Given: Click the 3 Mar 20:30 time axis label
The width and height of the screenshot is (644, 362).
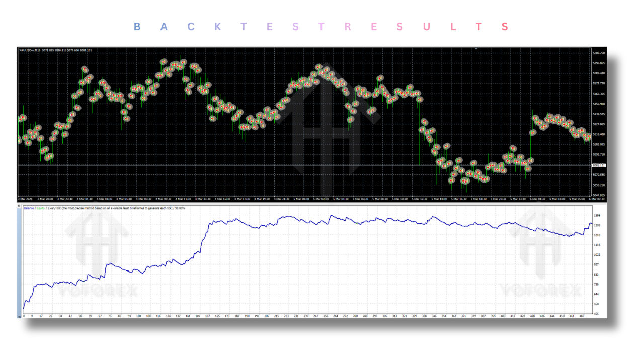Looking at the screenshot, I should (45, 199).
